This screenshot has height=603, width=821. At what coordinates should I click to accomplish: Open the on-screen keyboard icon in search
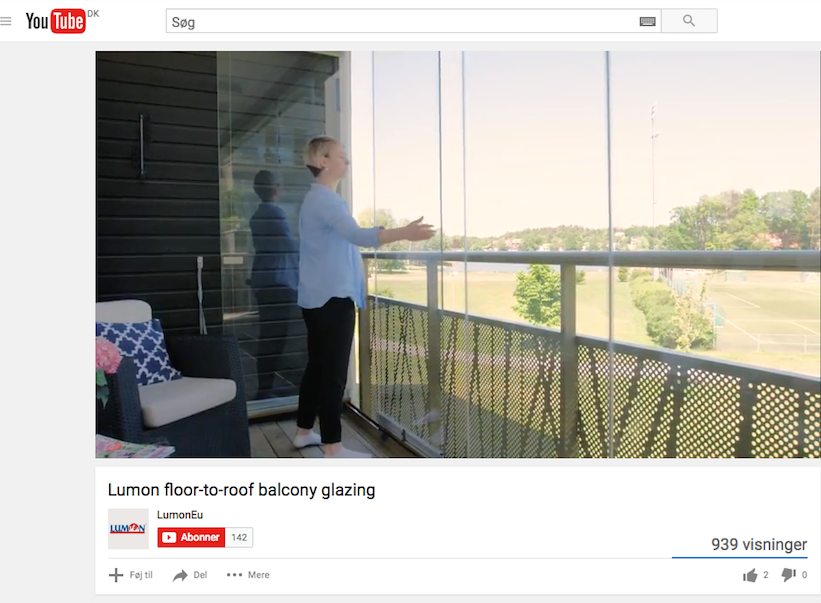pos(648,21)
